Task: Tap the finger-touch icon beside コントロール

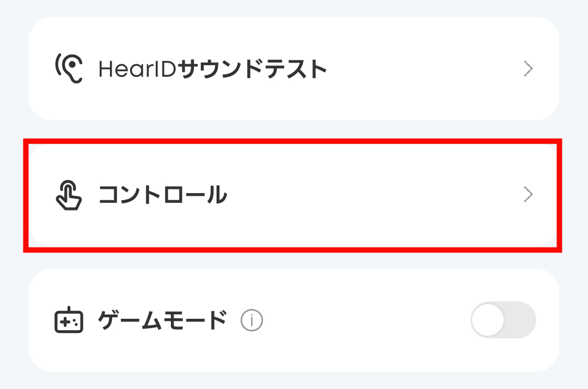Action: pyautogui.click(x=68, y=195)
